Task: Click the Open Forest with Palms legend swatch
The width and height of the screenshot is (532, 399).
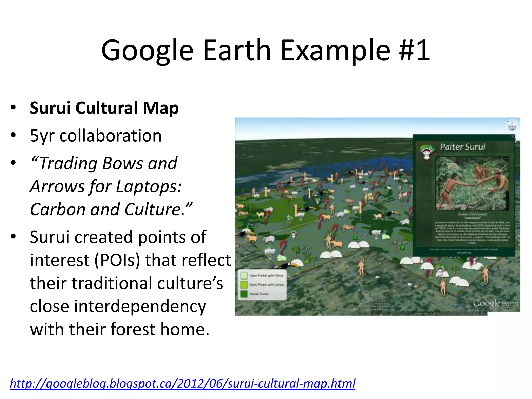Action: [x=244, y=275]
